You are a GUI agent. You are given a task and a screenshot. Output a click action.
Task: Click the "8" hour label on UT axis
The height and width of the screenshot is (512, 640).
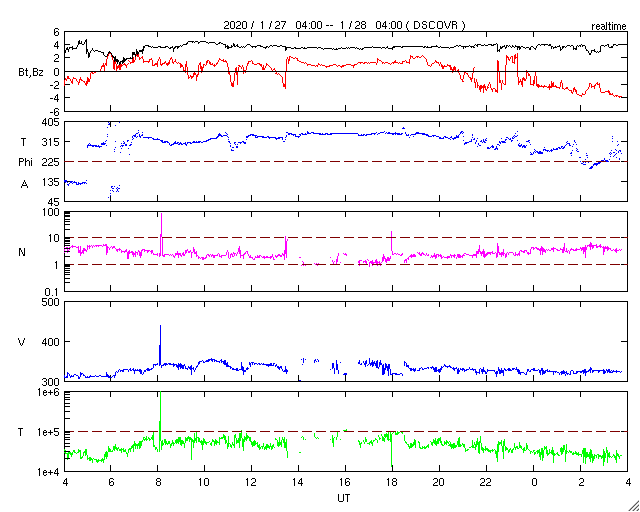point(158,482)
